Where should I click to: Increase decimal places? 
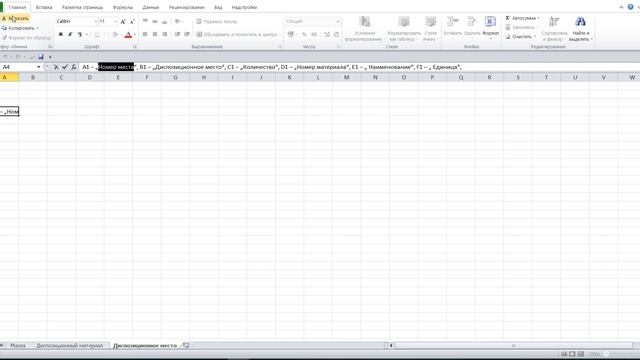pos(327,35)
